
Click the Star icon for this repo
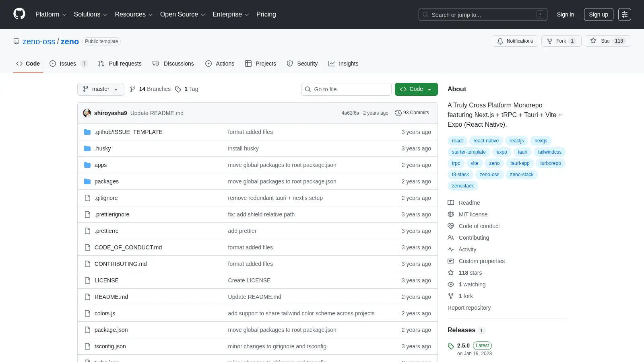pyautogui.click(x=593, y=41)
